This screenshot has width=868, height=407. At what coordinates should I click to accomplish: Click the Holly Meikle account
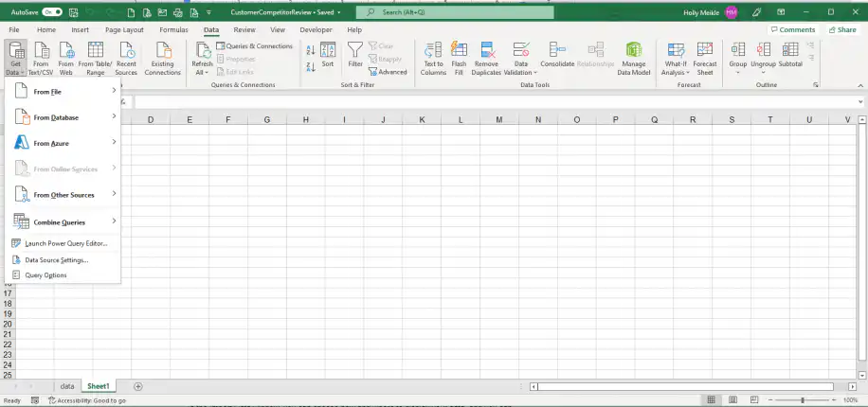pos(711,12)
